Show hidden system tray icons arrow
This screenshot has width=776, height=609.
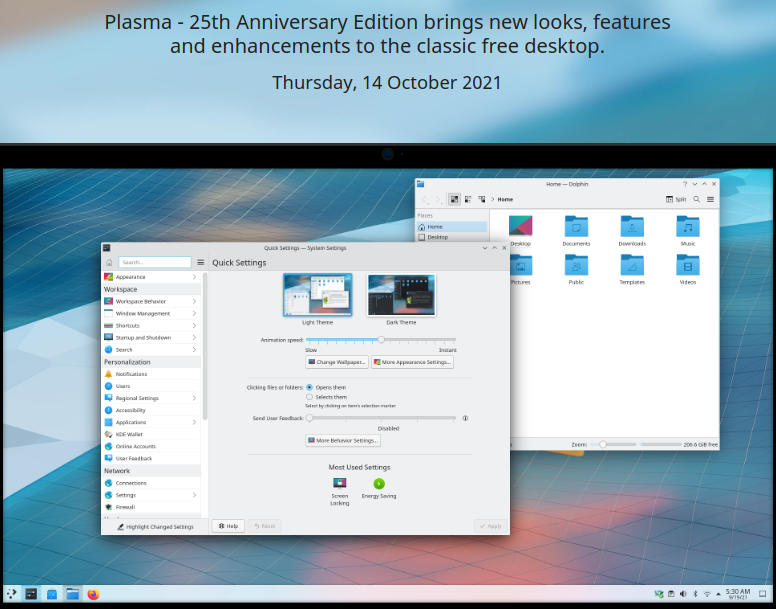click(x=718, y=594)
